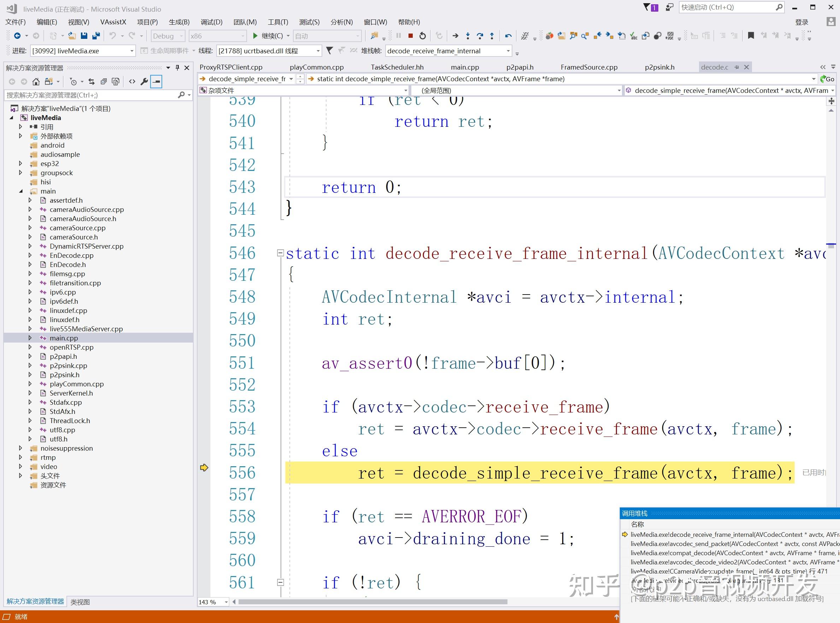Click the Collapse All icon in Solution Explorer
Screen dimensions: 840x623
(x=104, y=82)
